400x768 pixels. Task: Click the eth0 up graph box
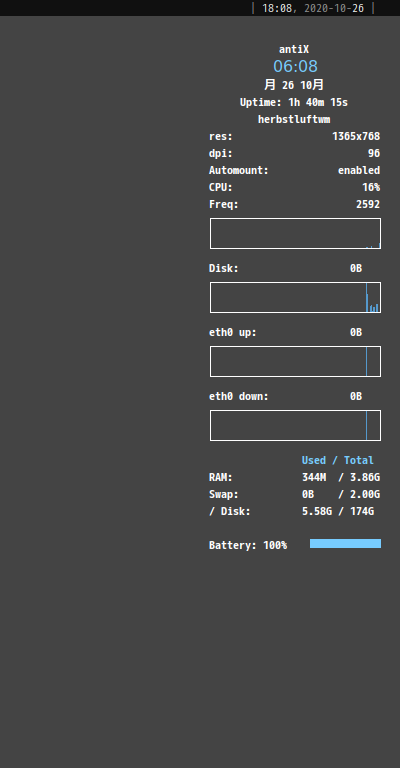(295, 361)
